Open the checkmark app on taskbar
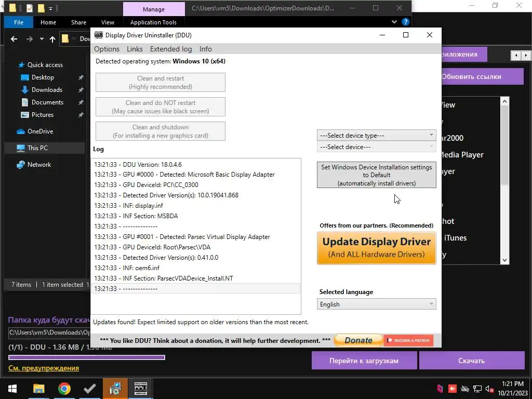 pos(89,389)
